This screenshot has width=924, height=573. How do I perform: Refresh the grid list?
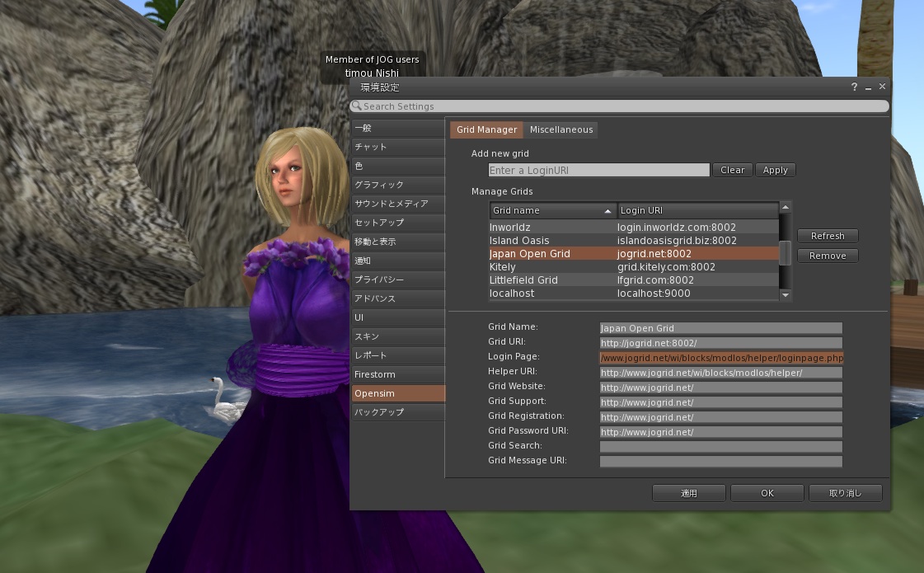coord(828,236)
